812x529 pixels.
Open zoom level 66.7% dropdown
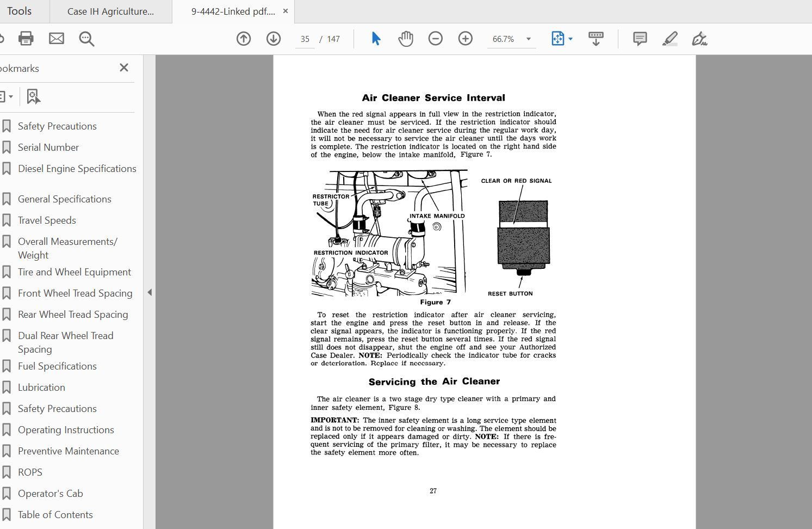pos(528,39)
